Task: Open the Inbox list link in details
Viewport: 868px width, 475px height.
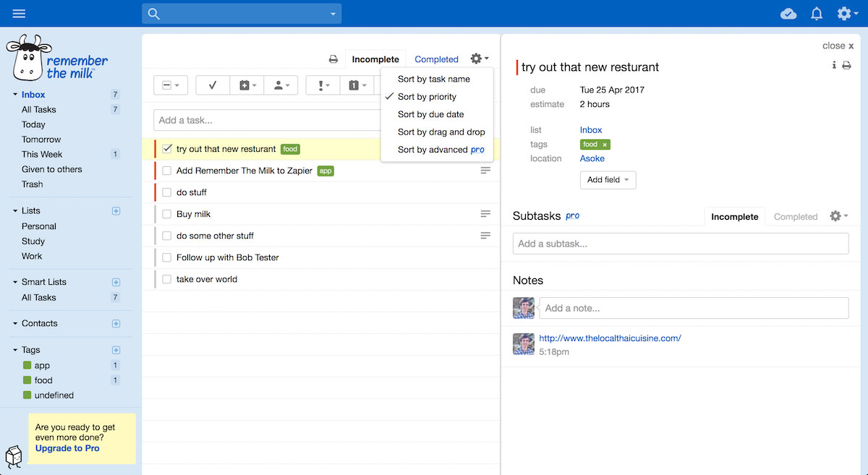Action: click(591, 130)
